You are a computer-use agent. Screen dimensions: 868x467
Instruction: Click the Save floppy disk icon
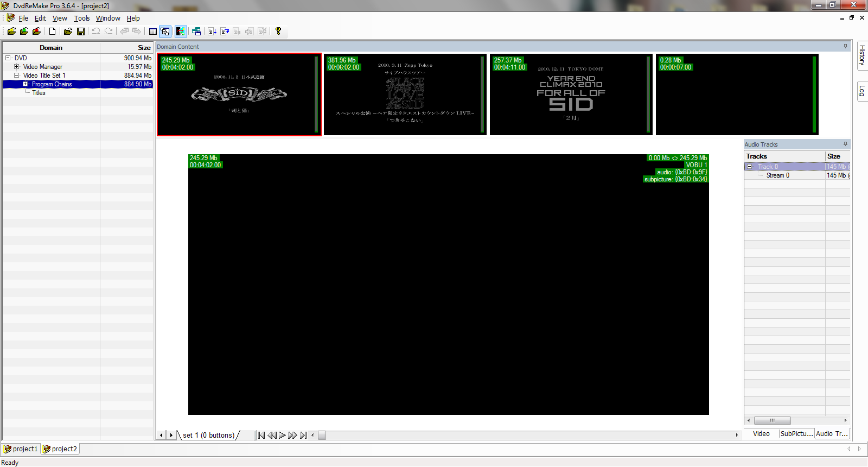coord(81,31)
